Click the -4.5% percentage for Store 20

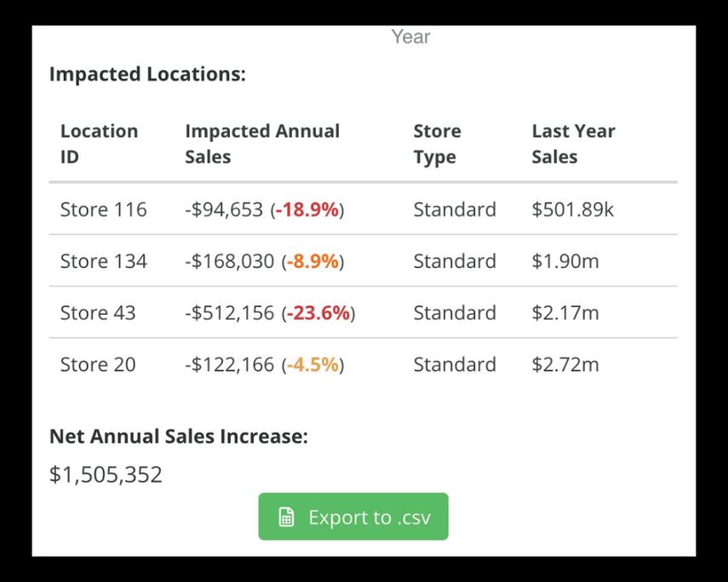click(x=312, y=365)
